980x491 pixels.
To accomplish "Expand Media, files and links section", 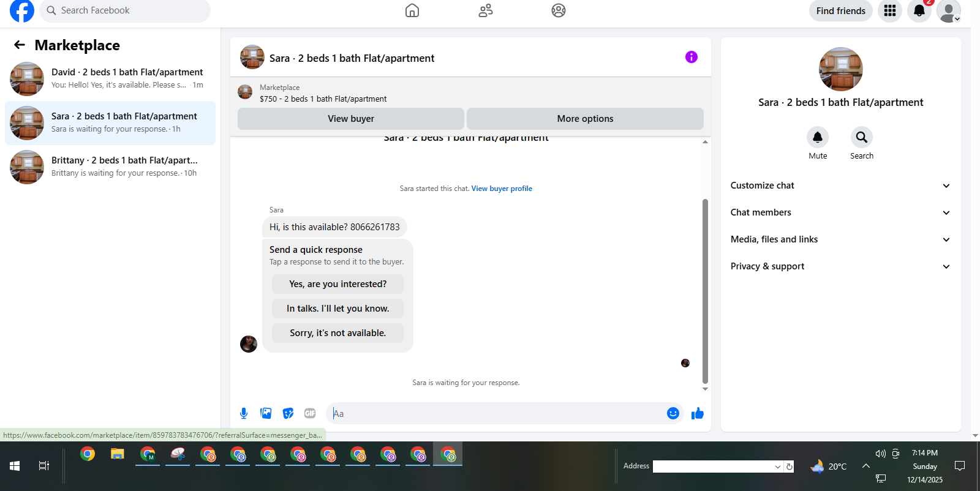I will (x=840, y=239).
